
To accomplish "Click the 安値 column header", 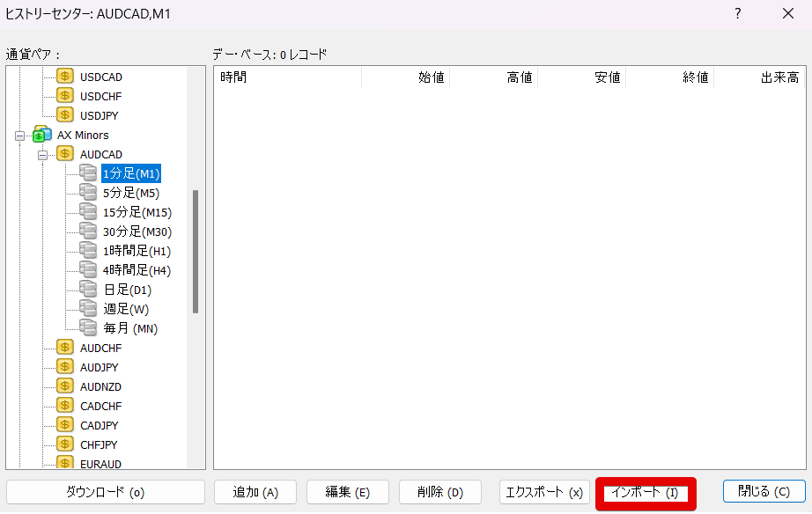I will (581, 77).
